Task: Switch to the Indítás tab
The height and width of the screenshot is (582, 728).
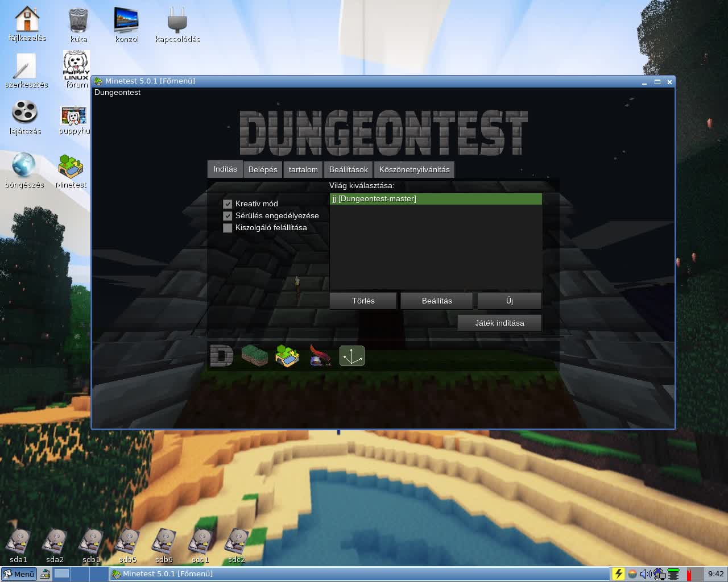Action: (x=225, y=169)
